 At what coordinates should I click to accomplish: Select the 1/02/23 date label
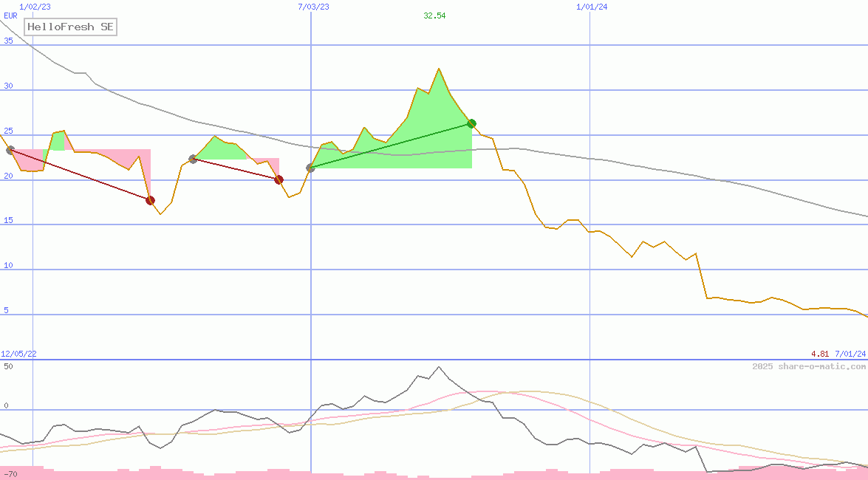[35, 7]
